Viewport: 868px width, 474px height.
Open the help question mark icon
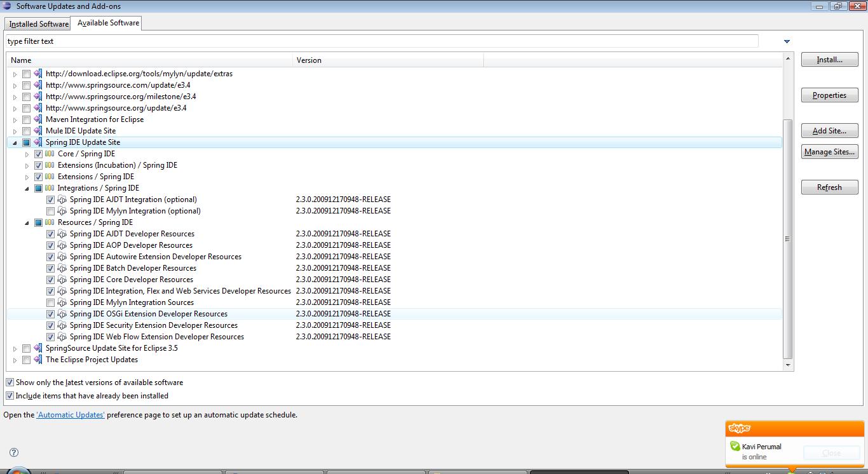point(14,452)
